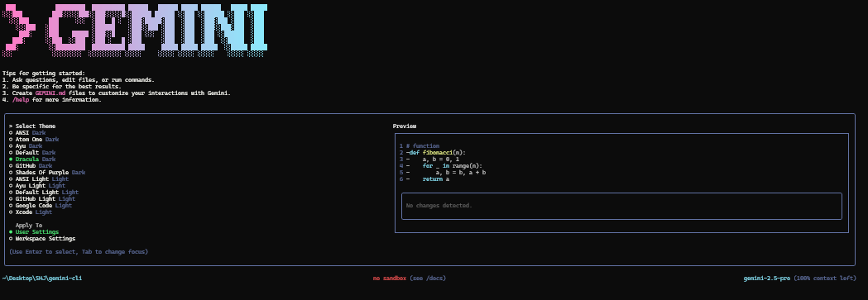Viewport: 868px width, 300px height.
Task: Click the keyboard hint about Enter and Tab
Action: pyautogui.click(x=79, y=252)
